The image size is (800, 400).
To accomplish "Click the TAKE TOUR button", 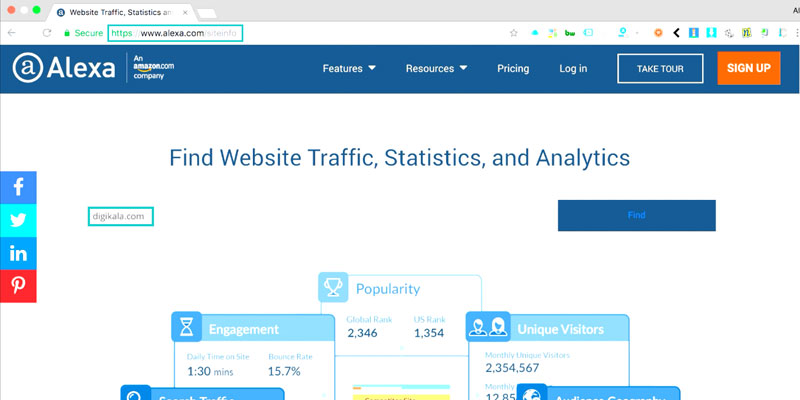I will (660, 68).
